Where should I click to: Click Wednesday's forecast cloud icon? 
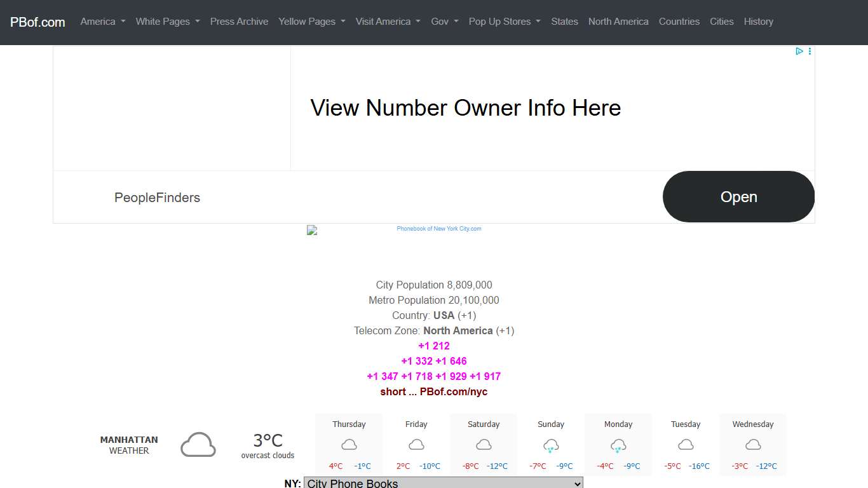click(x=753, y=445)
